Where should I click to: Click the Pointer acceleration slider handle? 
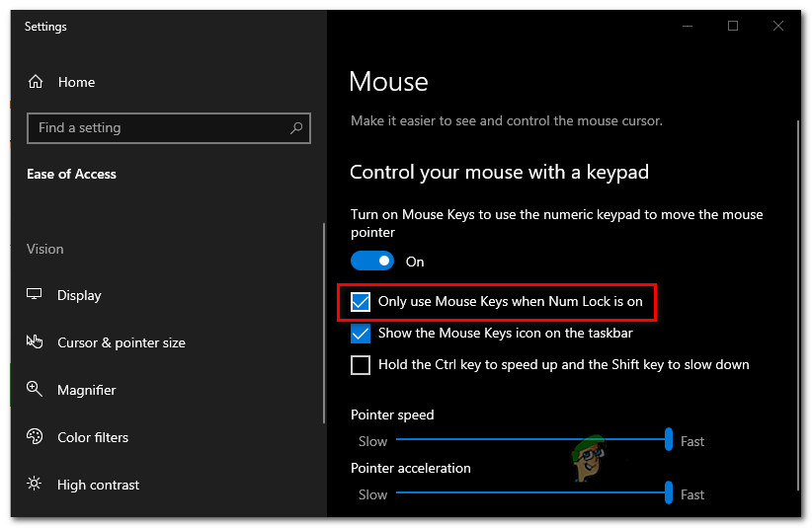(669, 491)
